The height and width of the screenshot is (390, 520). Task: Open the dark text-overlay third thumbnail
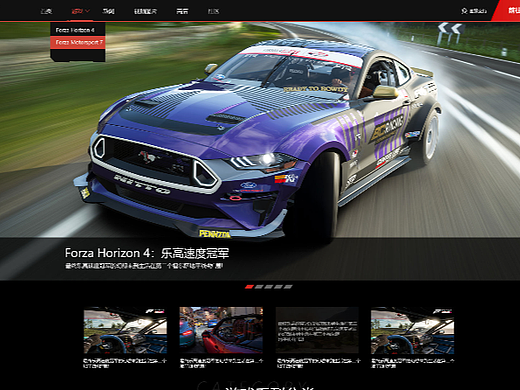click(x=317, y=330)
